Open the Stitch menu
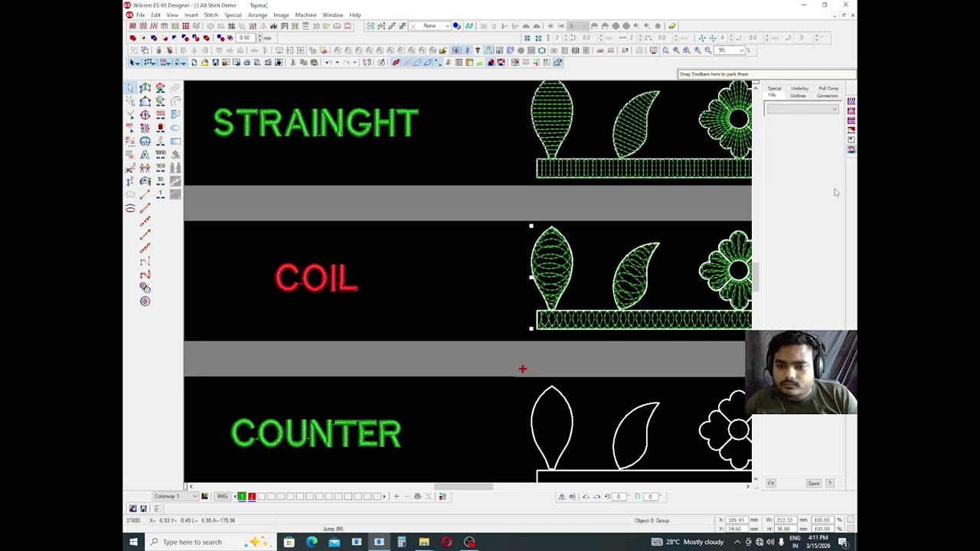The height and width of the screenshot is (551, 980). tap(211, 15)
